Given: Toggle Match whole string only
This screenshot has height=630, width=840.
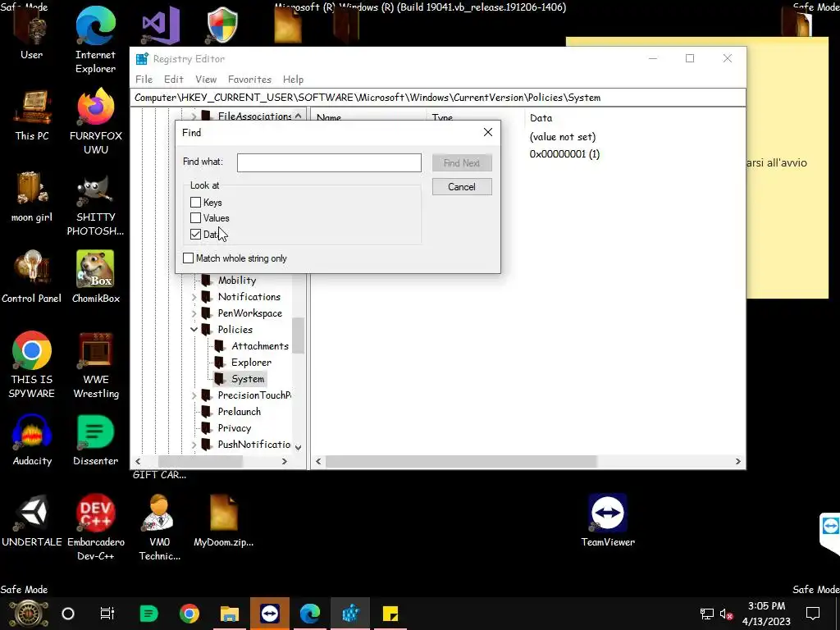Looking at the screenshot, I should (188, 258).
